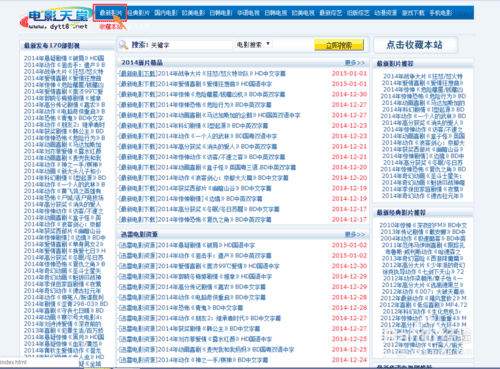Open 手机电影 in the nav bar
Viewport: 500px width, 369px height.
[441, 13]
